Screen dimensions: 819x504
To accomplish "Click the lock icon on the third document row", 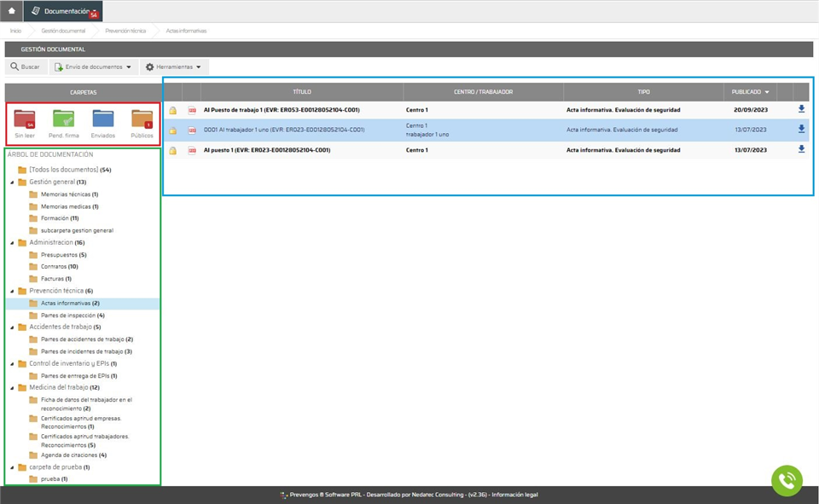I will (172, 151).
